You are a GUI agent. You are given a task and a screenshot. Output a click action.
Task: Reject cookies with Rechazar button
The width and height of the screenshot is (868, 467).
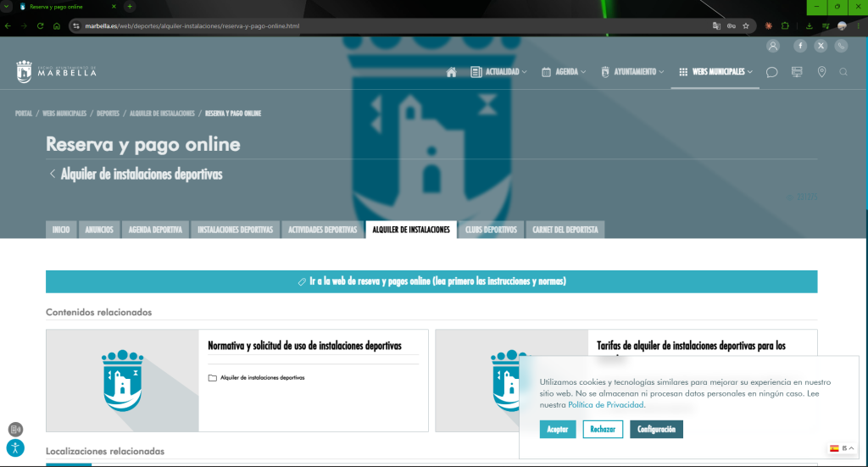[603, 430]
